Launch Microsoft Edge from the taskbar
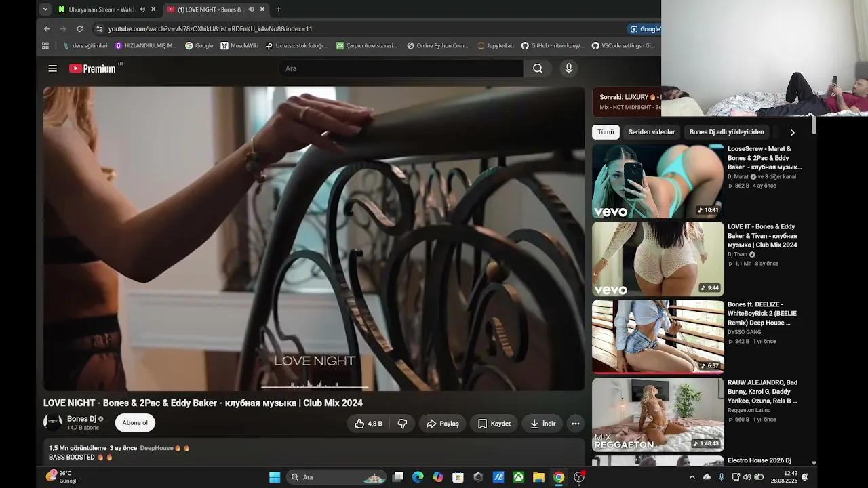The height and width of the screenshot is (488, 868). point(418,477)
